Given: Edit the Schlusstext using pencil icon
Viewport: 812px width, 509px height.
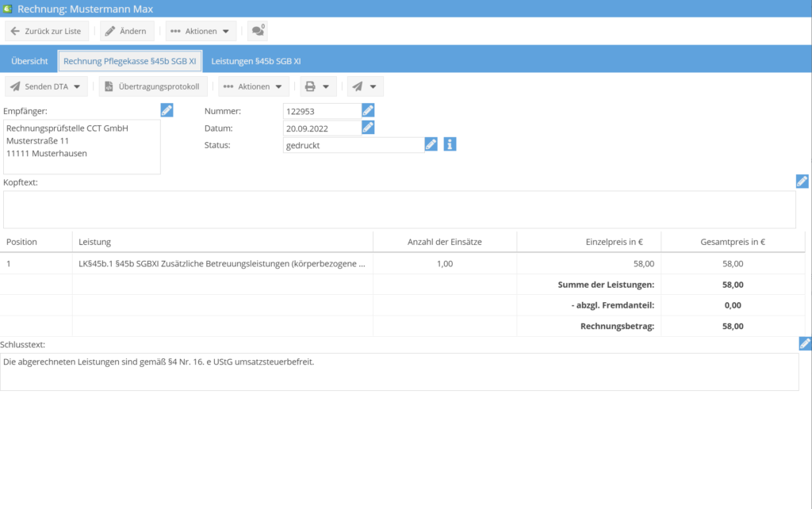Looking at the screenshot, I should 805,343.
